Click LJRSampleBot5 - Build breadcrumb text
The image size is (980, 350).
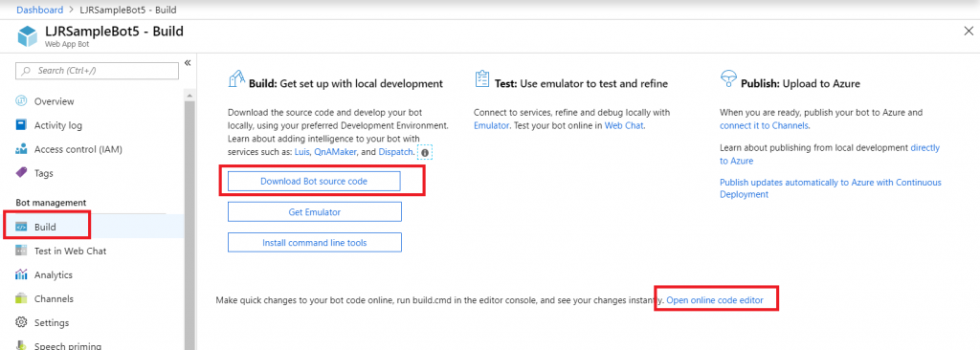129,10
